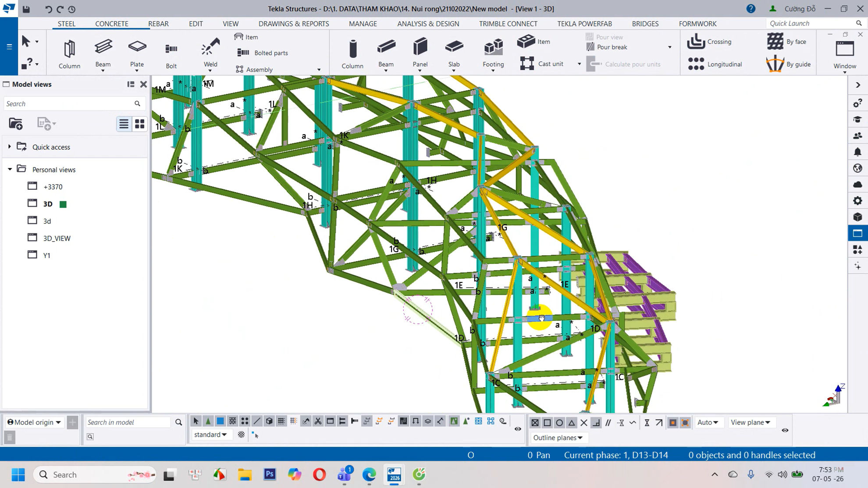Click the Undo arrow
The width and height of the screenshot is (868, 488).
[x=48, y=9]
